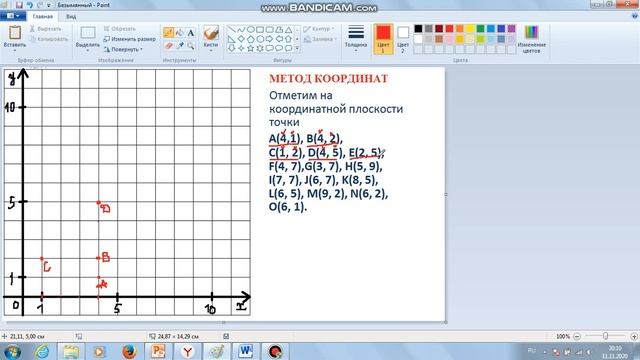Choose the Four-point star shape
The height and width of the screenshot is (360, 640).
pos(241,48)
